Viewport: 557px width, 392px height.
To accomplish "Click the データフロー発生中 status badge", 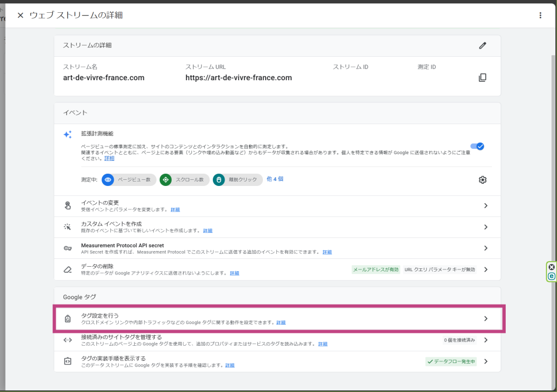I will pyautogui.click(x=451, y=361).
